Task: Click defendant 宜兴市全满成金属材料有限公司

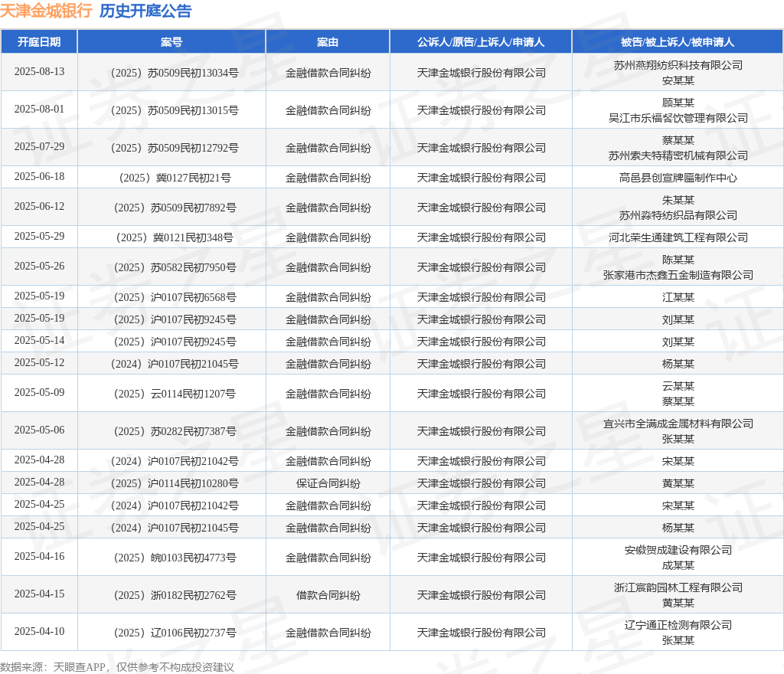Action: [678, 424]
